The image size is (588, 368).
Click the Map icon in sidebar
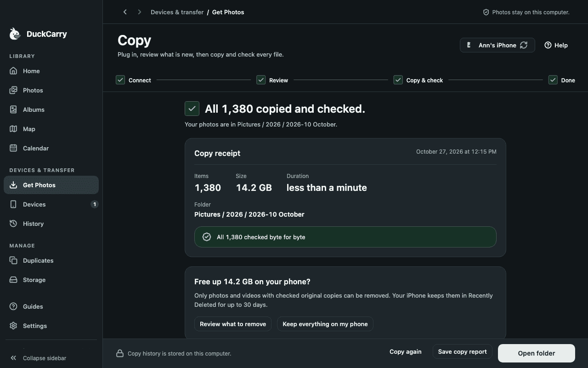coord(13,129)
